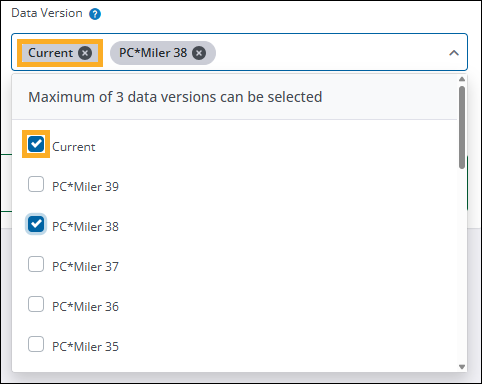Click the 'PC*Miler 37' option label
482x384 pixels.
(85, 267)
